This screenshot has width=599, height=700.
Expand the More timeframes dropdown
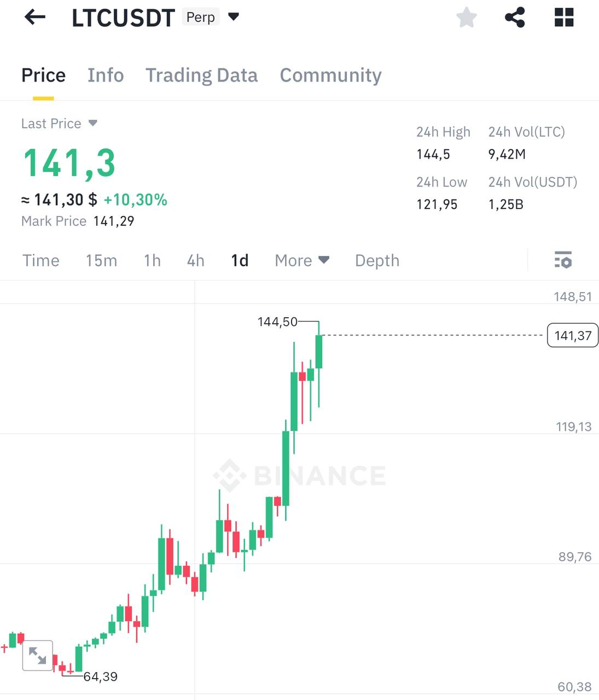coord(302,260)
